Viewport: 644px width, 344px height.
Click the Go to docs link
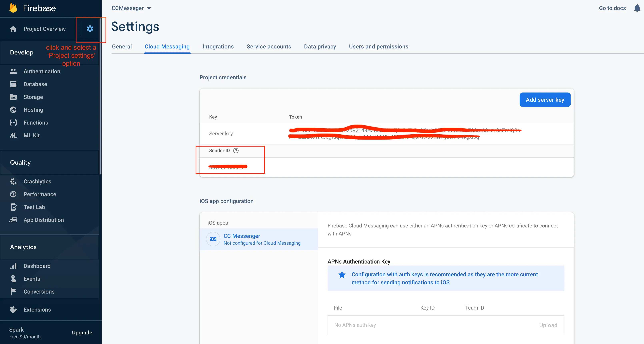pos(612,8)
